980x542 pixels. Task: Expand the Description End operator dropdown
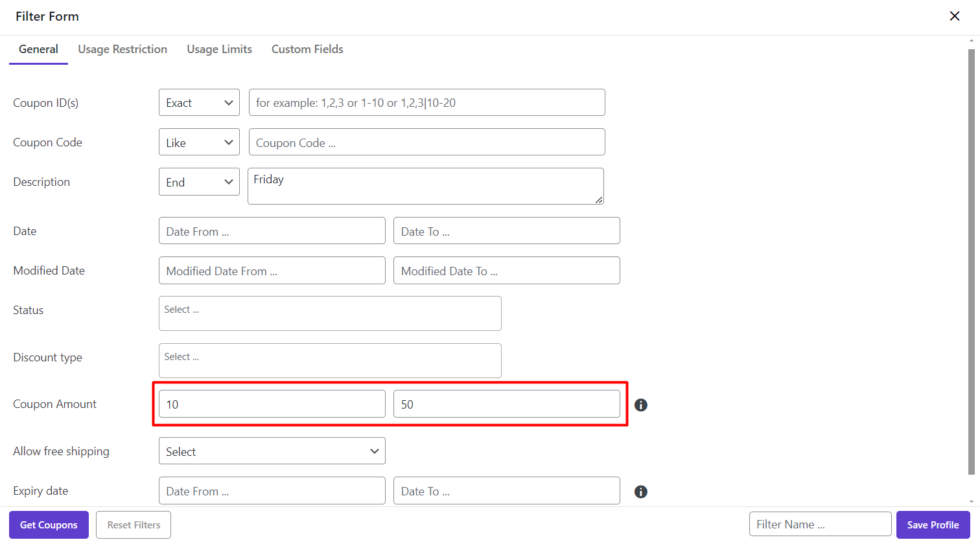[x=199, y=182]
